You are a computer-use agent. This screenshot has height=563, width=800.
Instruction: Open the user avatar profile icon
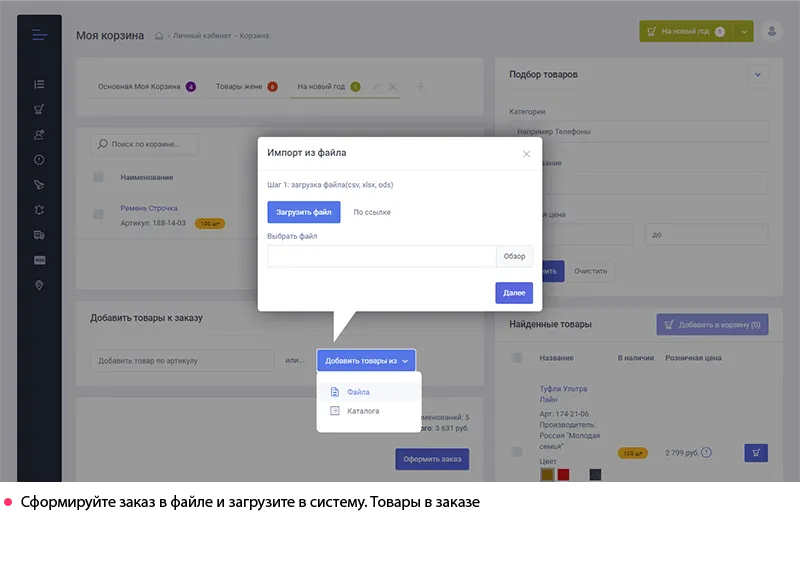[771, 31]
